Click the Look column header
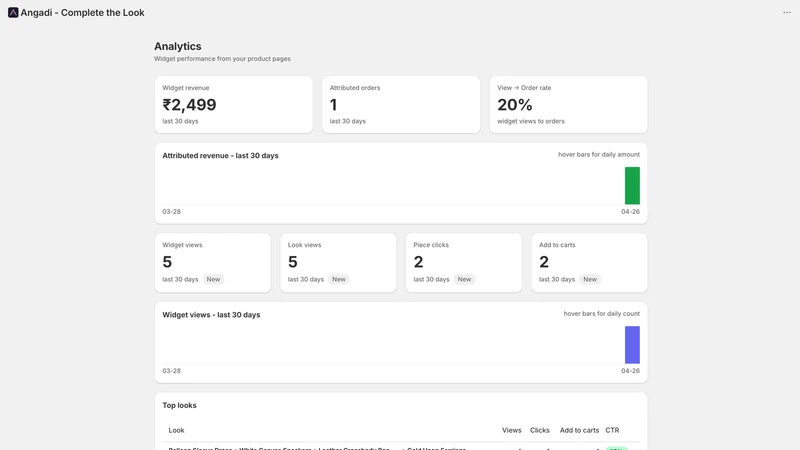The height and width of the screenshot is (450, 800). pos(177,431)
